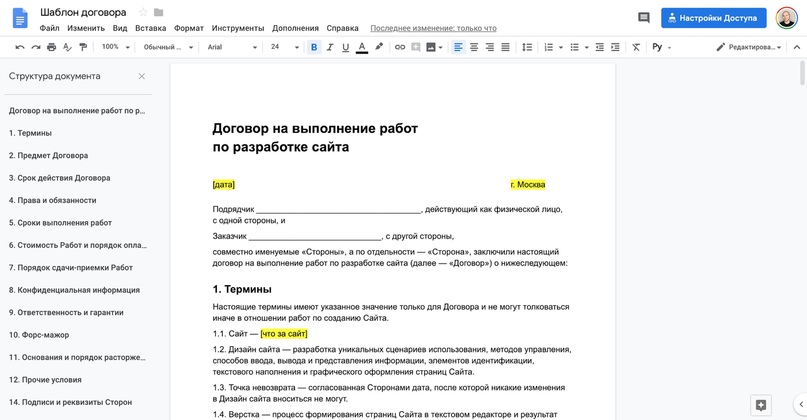Show side panel with bottom-right arrow
807x420 pixels.
click(801, 405)
